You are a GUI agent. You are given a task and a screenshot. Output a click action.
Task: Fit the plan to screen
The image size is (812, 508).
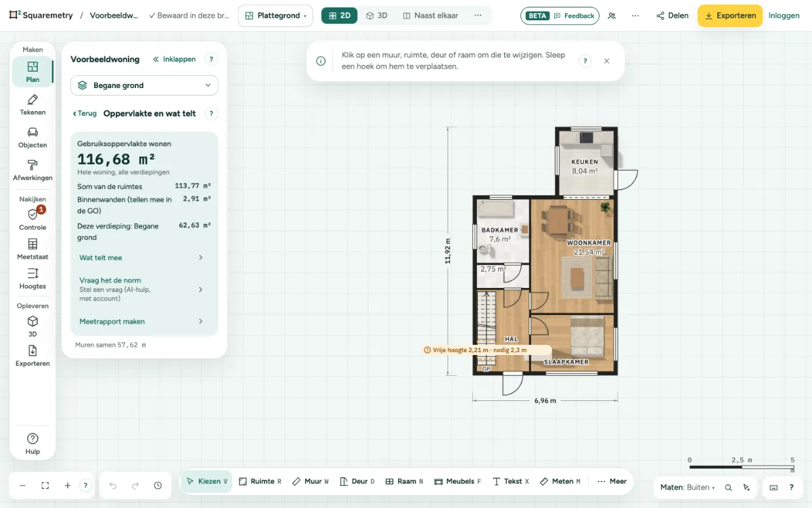tap(45, 486)
